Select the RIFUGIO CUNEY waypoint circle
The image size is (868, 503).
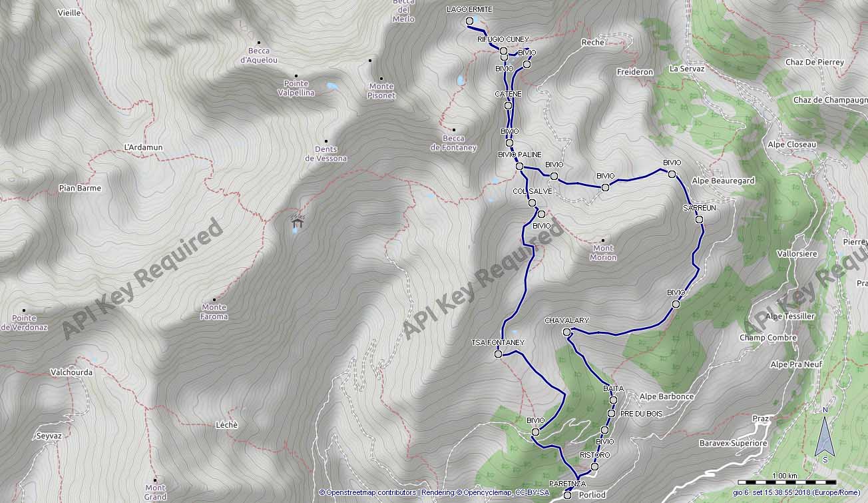(503, 51)
